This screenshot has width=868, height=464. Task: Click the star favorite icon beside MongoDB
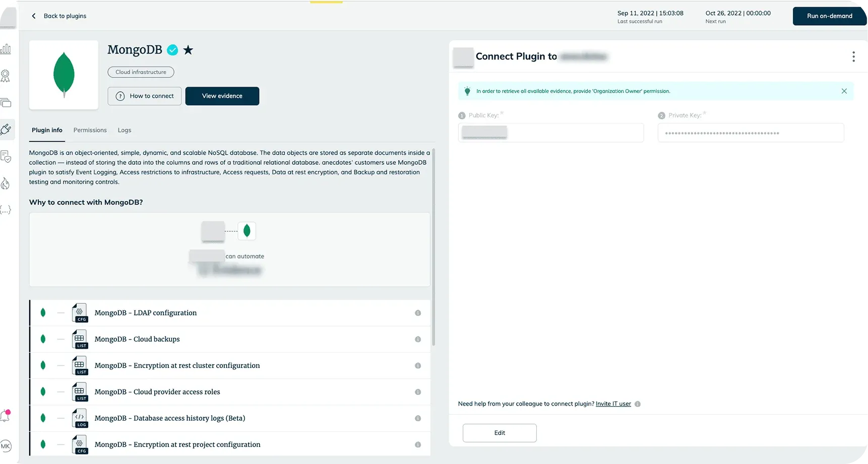coord(188,50)
